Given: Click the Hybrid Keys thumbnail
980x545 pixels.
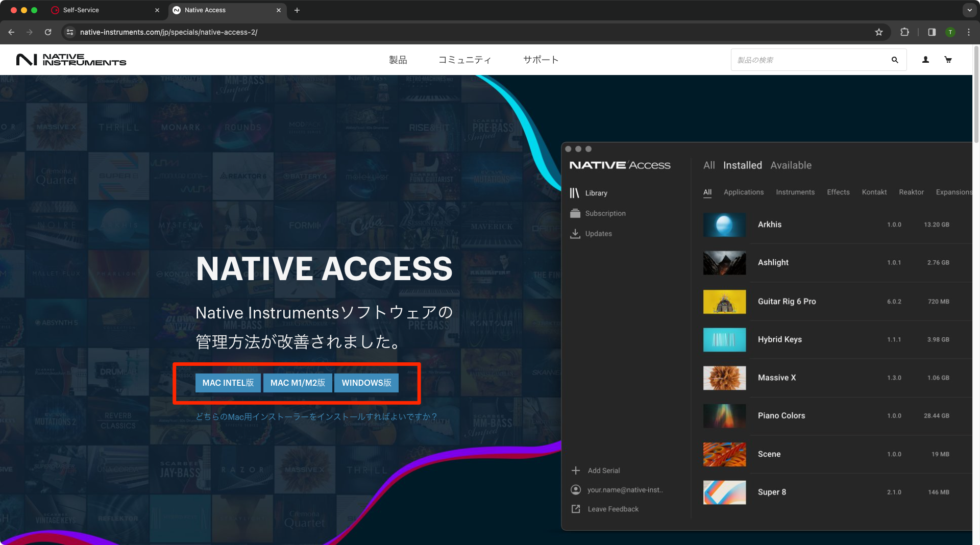Looking at the screenshot, I should tap(724, 340).
